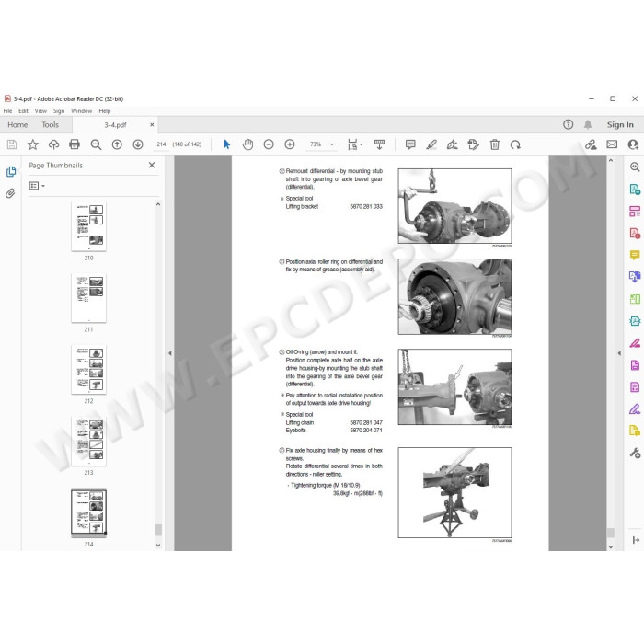Open the View menu
This screenshot has width=644, height=644.
(x=40, y=111)
